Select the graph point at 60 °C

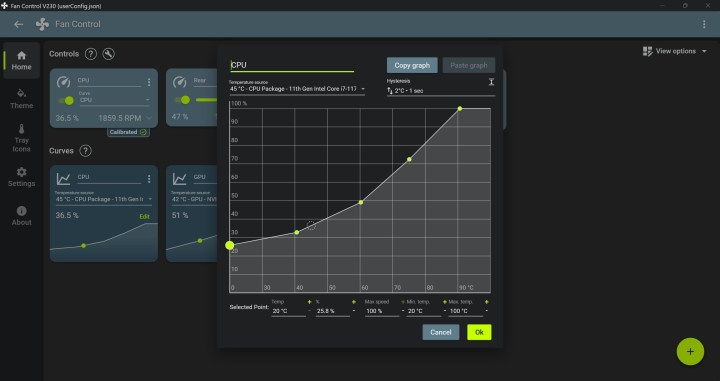pos(361,202)
